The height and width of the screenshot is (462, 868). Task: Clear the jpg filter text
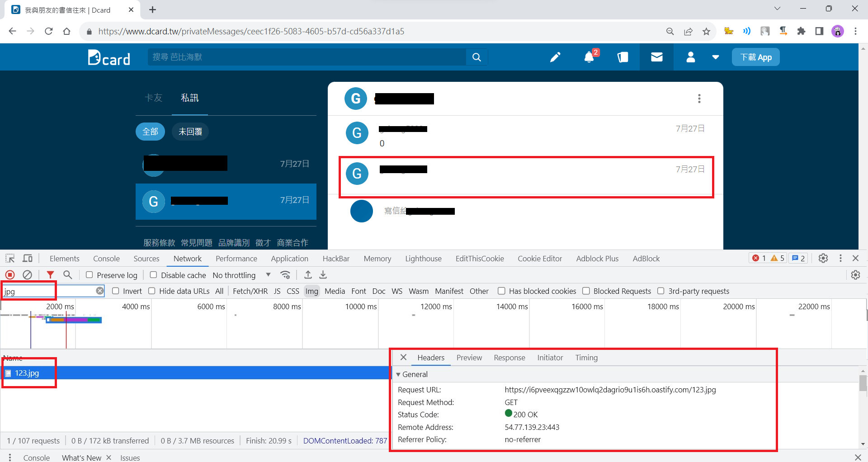point(100,291)
